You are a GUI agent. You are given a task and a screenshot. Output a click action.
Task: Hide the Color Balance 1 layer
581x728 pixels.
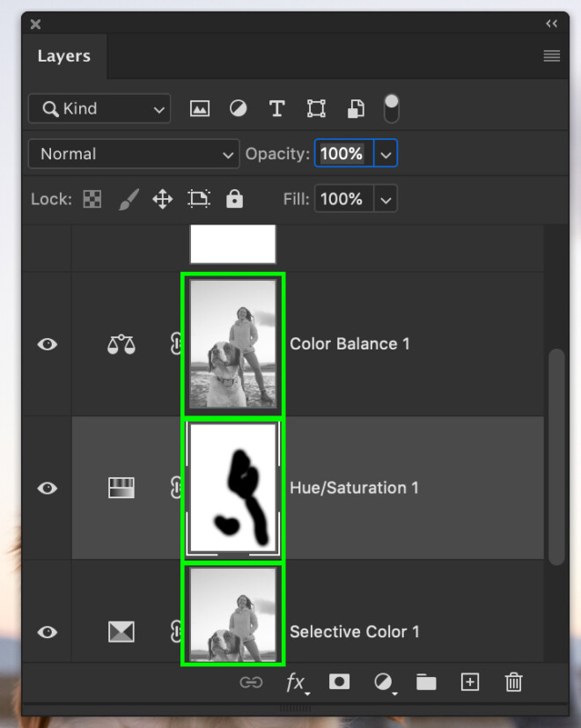pyautogui.click(x=47, y=344)
